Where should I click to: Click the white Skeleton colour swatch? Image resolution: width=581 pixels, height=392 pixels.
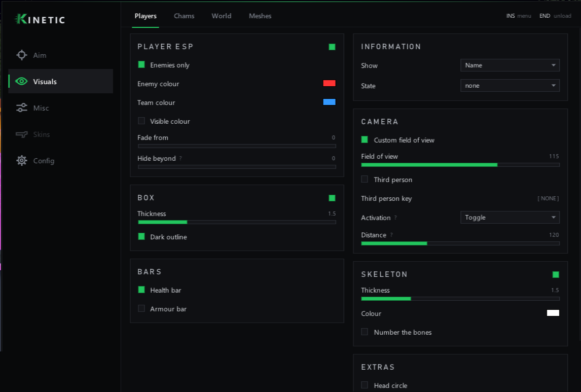pyautogui.click(x=553, y=313)
